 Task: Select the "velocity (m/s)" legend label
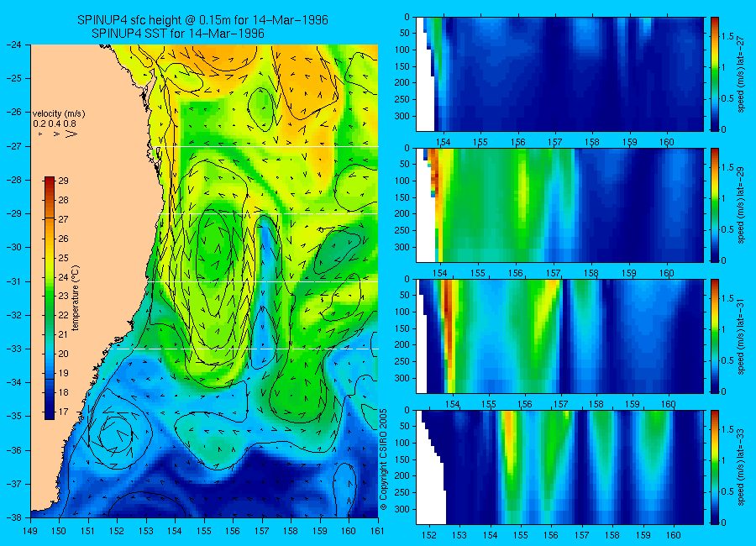click(x=59, y=114)
